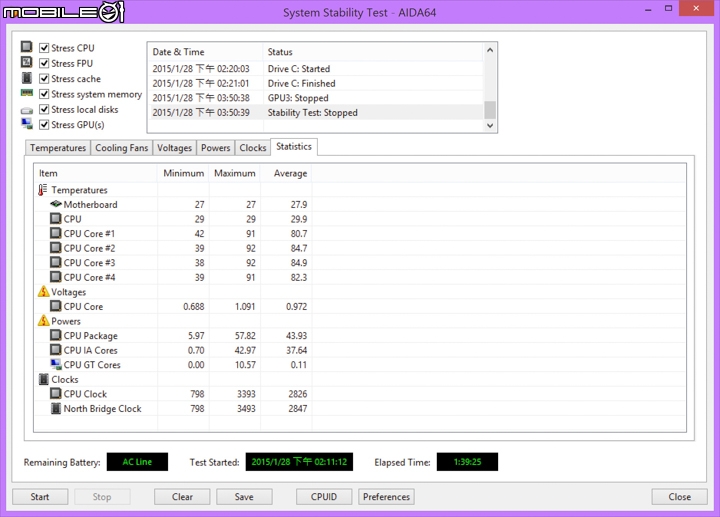The height and width of the screenshot is (517, 720).
Task: Open the Cooling Fans tab
Action: (x=122, y=148)
